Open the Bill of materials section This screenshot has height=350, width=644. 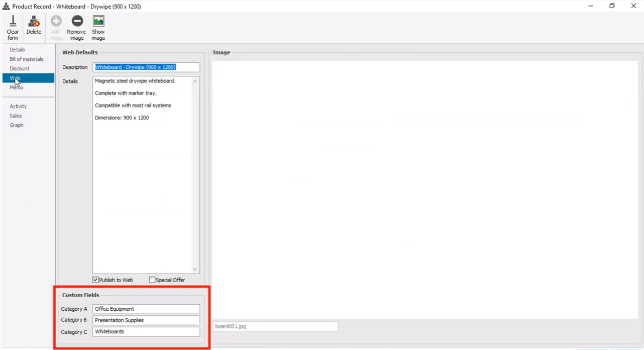tap(26, 59)
